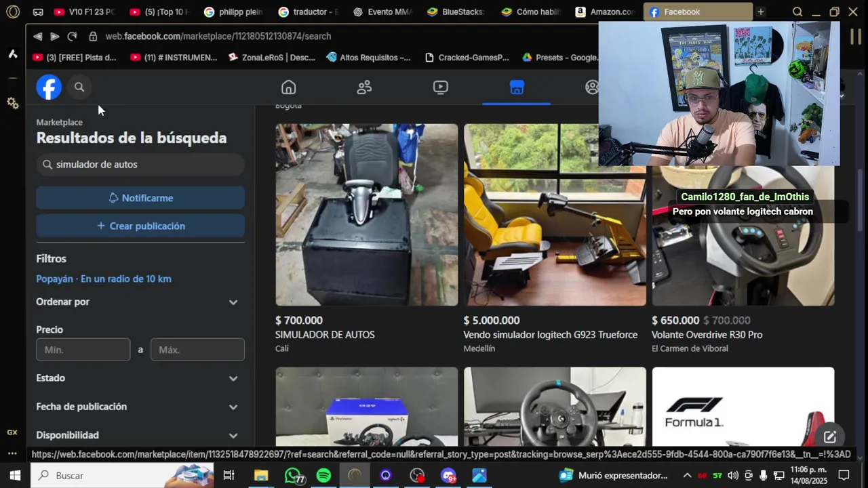868x488 pixels.
Task: Open the Discord taskbar icon
Action: (x=448, y=476)
